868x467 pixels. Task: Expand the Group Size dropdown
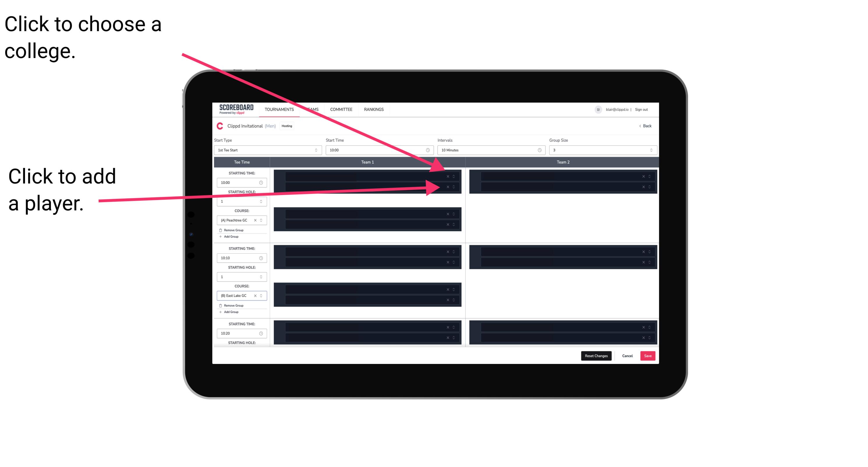[650, 150]
